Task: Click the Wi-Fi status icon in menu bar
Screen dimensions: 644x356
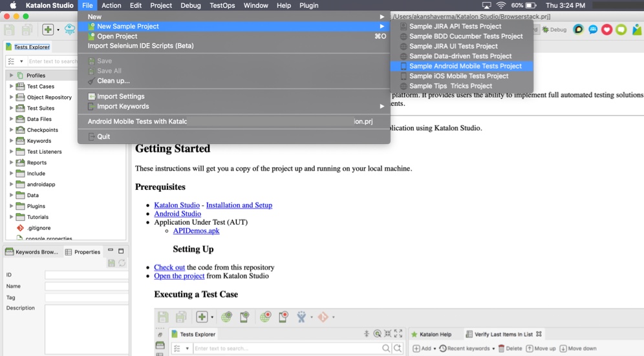Action: point(501,5)
